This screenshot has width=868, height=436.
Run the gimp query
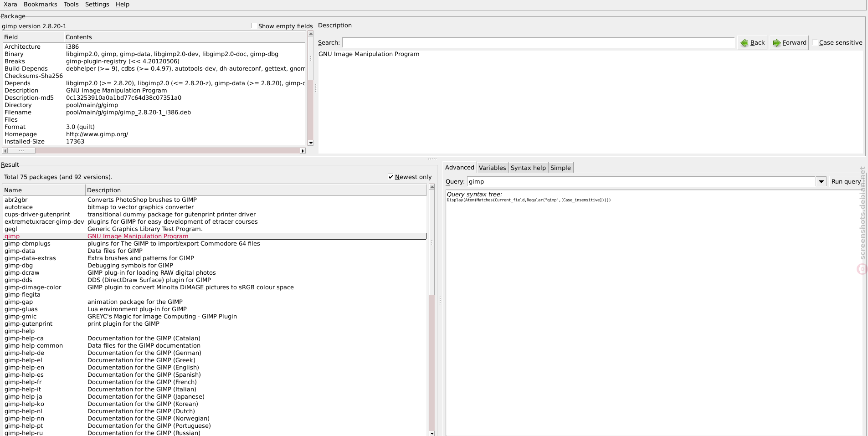click(x=846, y=181)
